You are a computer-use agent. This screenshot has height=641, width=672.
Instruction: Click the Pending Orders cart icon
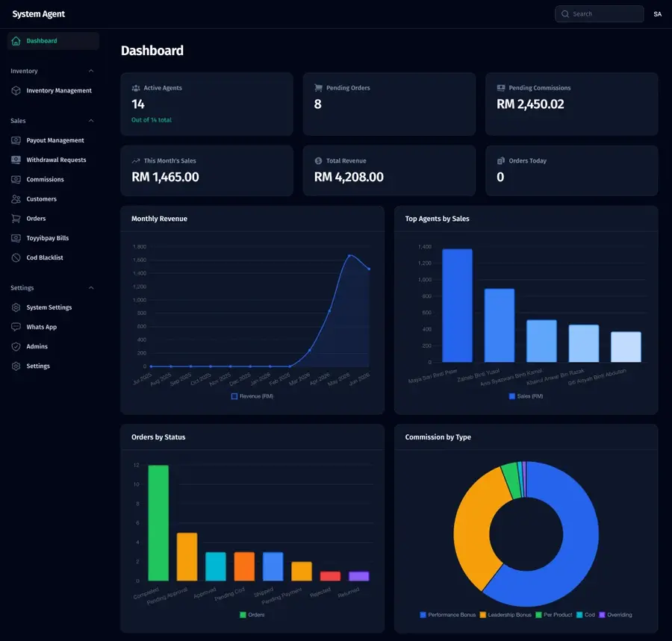tap(318, 88)
